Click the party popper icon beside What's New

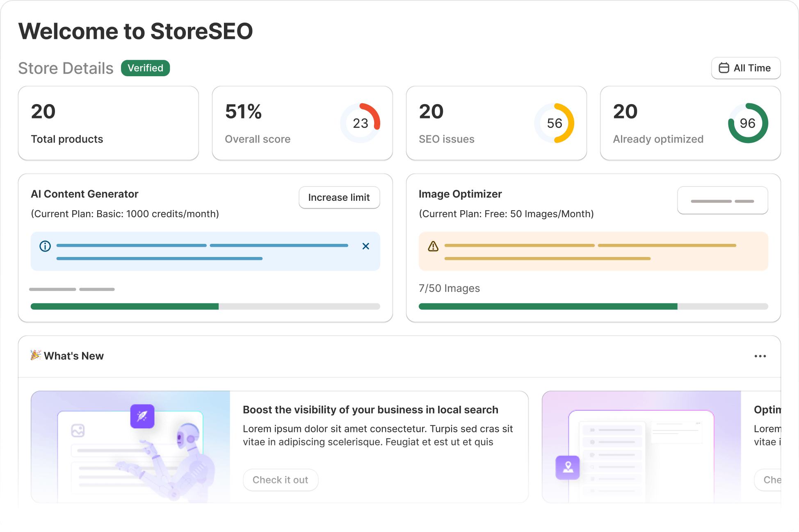tap(36, 355)
